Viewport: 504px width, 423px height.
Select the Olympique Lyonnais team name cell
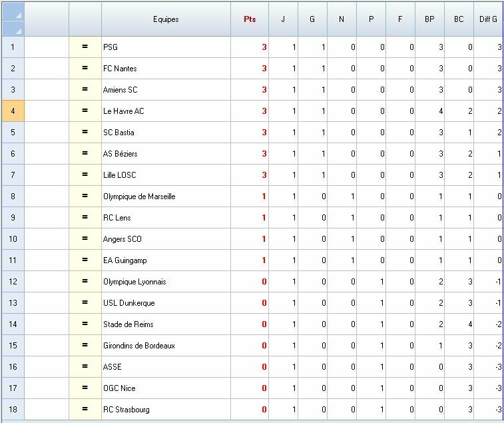[166, 282]
